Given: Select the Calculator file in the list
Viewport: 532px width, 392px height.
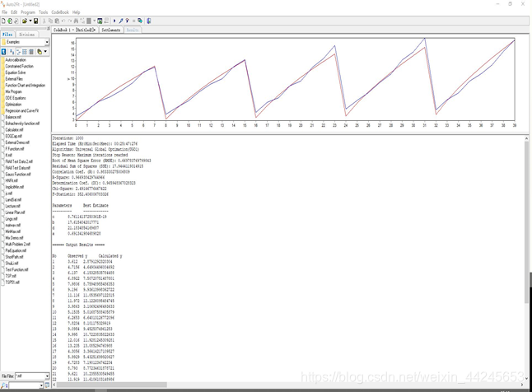Looking at the screenshot, I should click(14, 130).
